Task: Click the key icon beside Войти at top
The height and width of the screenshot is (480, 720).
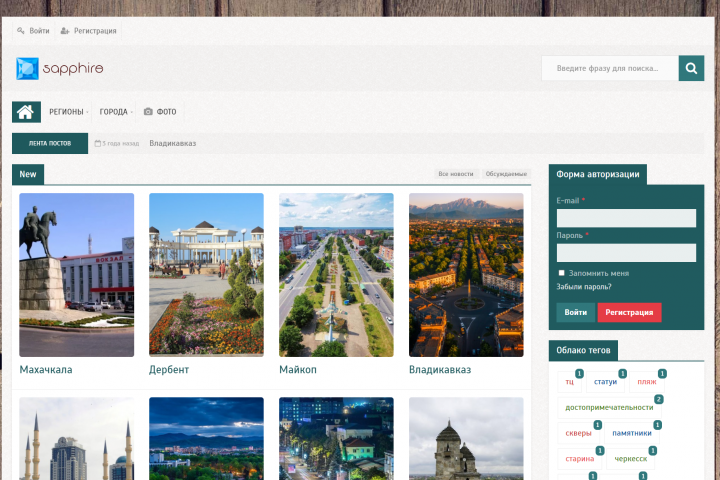Action: (x=21, y=31)
